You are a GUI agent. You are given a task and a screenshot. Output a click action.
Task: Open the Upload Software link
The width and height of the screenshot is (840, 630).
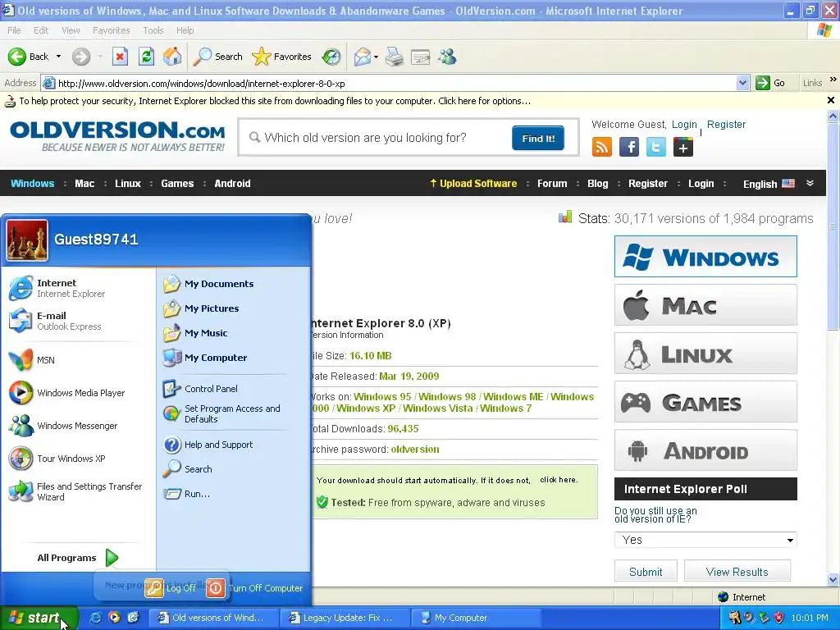(x=473, y=183)
